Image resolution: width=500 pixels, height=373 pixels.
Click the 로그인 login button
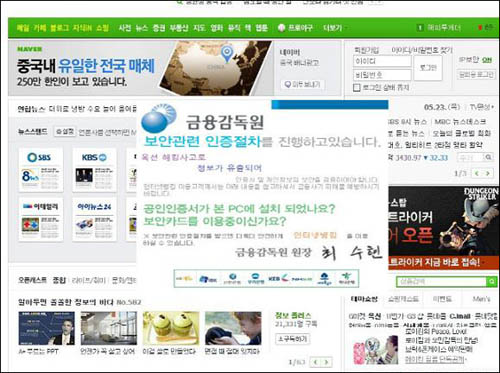click(x=428, y=68)
